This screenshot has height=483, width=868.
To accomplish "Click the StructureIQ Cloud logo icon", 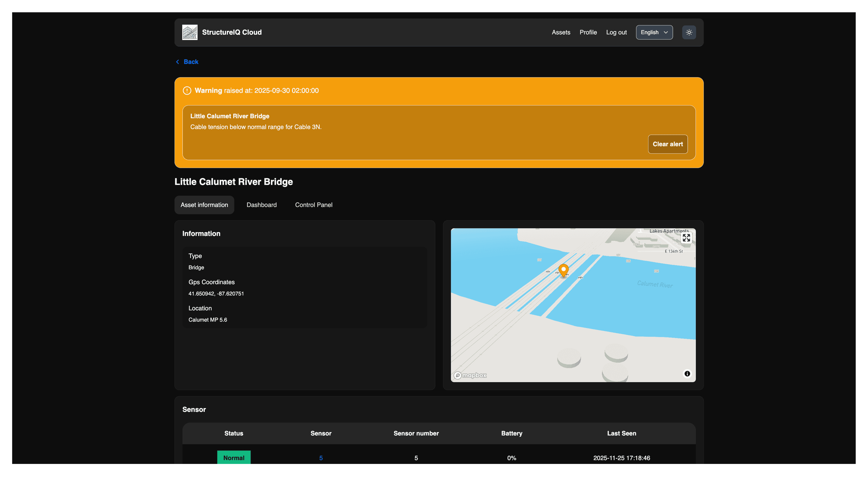I will (190, 32).
